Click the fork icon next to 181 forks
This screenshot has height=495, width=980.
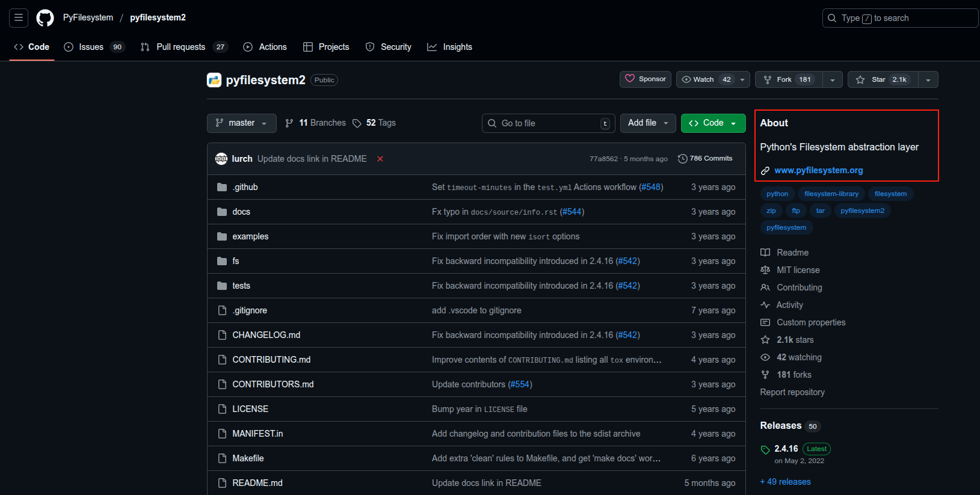pyautogui.click(x=765, y=375)
